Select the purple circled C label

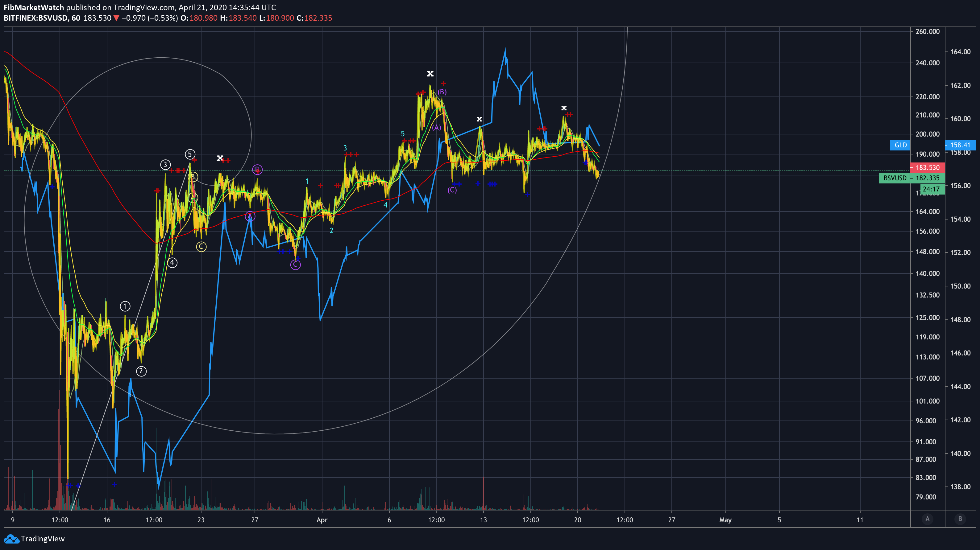tap(295, 264)
